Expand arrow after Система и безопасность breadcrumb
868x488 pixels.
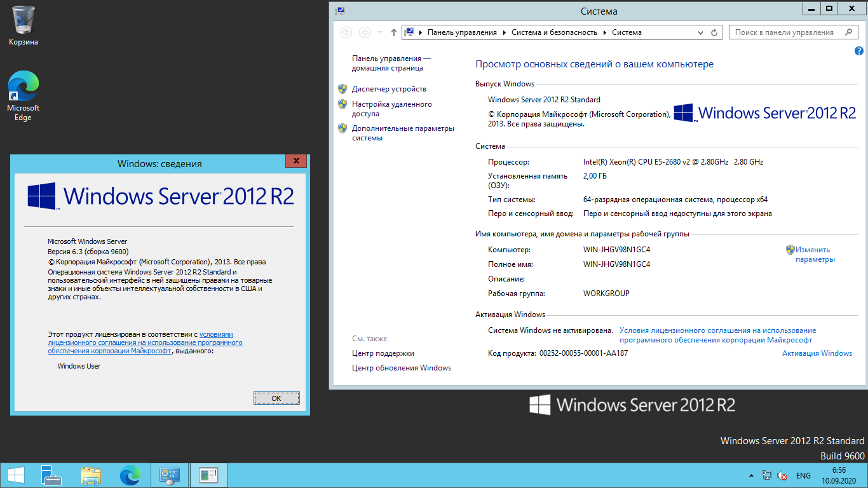coord(604,32)
